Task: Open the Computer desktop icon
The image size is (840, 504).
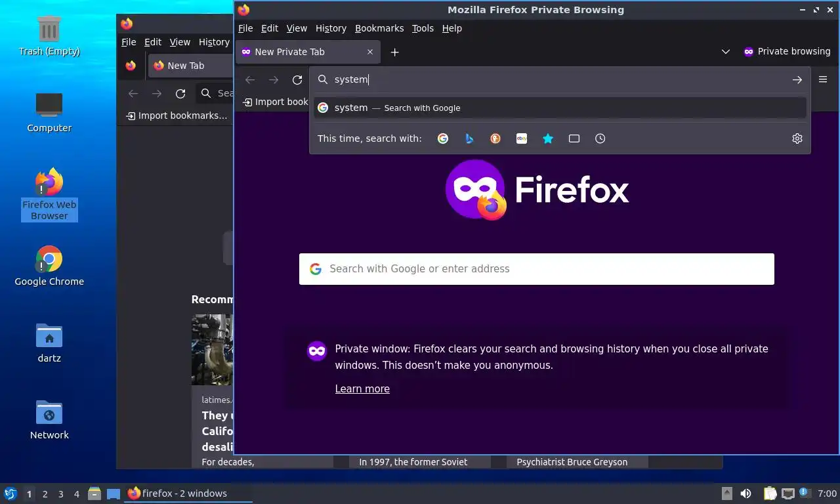Action: click(x=49, y=112)
